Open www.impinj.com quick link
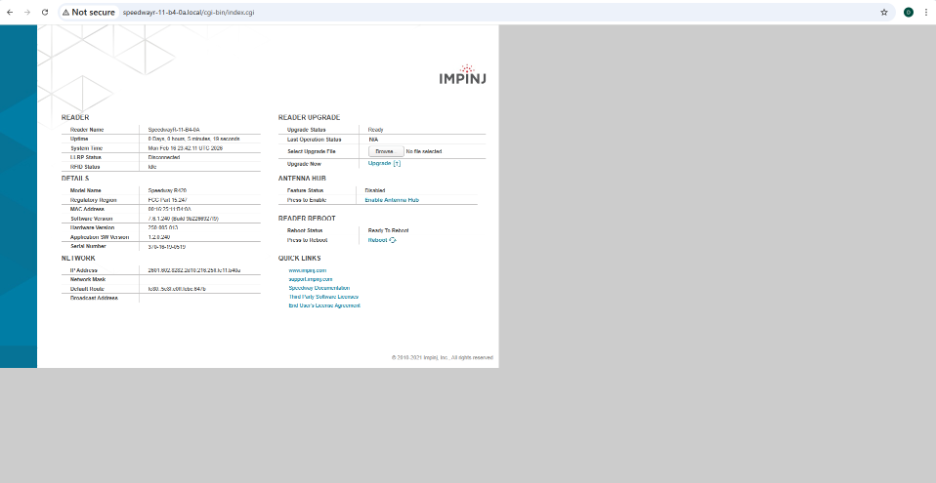Image resolution: width=936 pixels, height=483 pixels. [307, 270]
